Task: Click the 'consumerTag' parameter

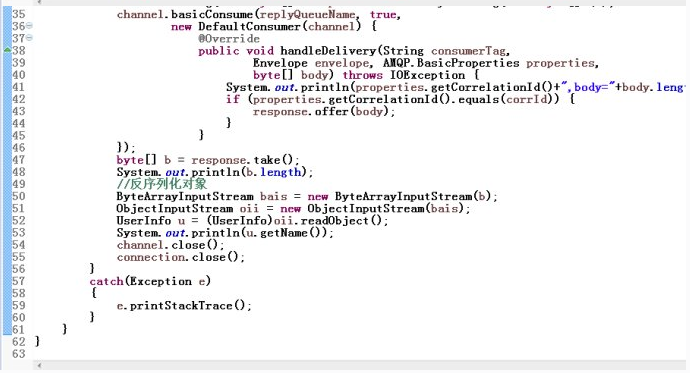Action: tap(468, 51)
